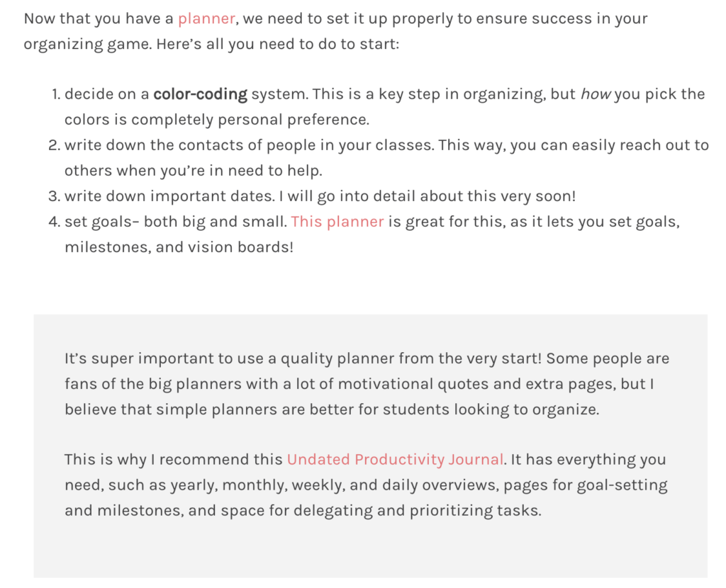726x588 pixels.
Task: Click "set goals– both big and small" text
Action: pos(176,222)
